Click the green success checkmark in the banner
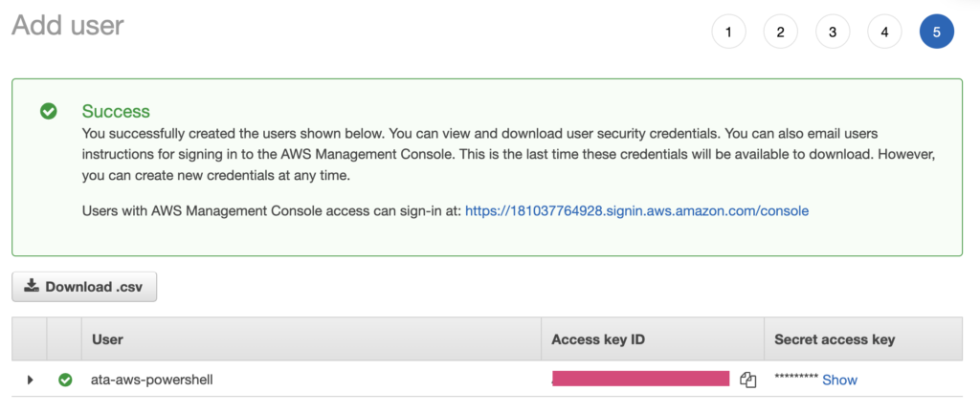980x414 pixels. pos(48,112)
